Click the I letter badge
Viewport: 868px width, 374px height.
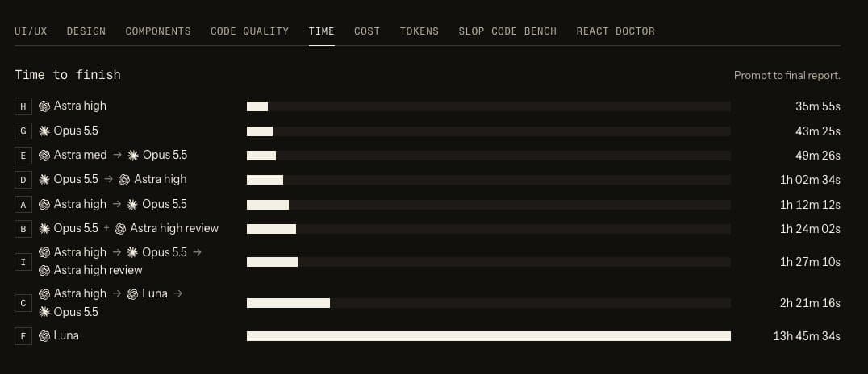(x=23, y=262)
